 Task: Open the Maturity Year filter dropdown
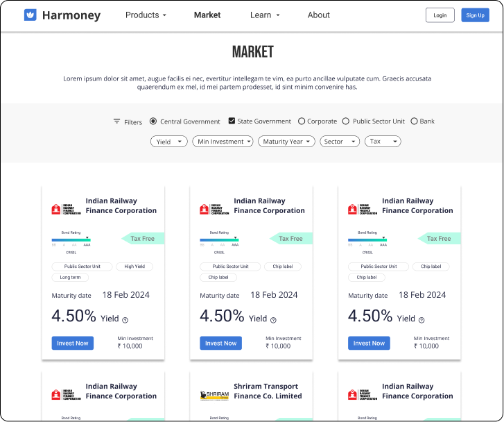[x=286, y=142]
